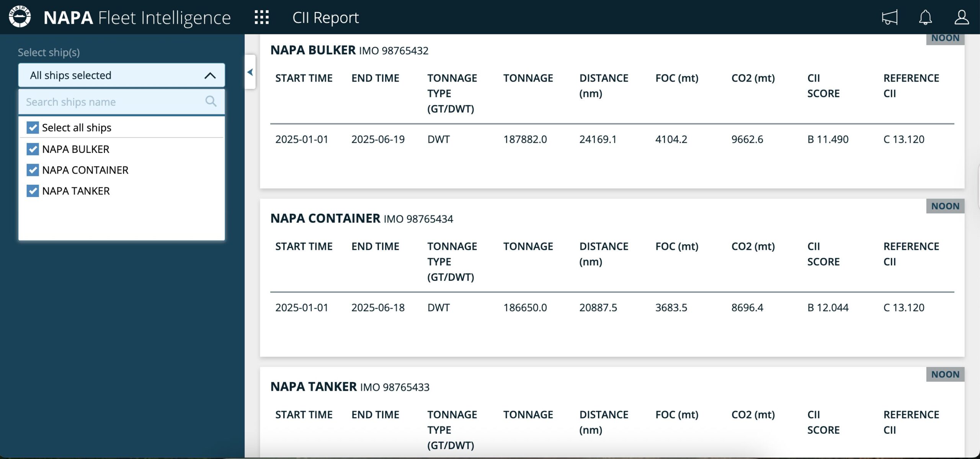
Task: Click NOON badge on NAPA BULKER card
Action: (x=945, y=39)
